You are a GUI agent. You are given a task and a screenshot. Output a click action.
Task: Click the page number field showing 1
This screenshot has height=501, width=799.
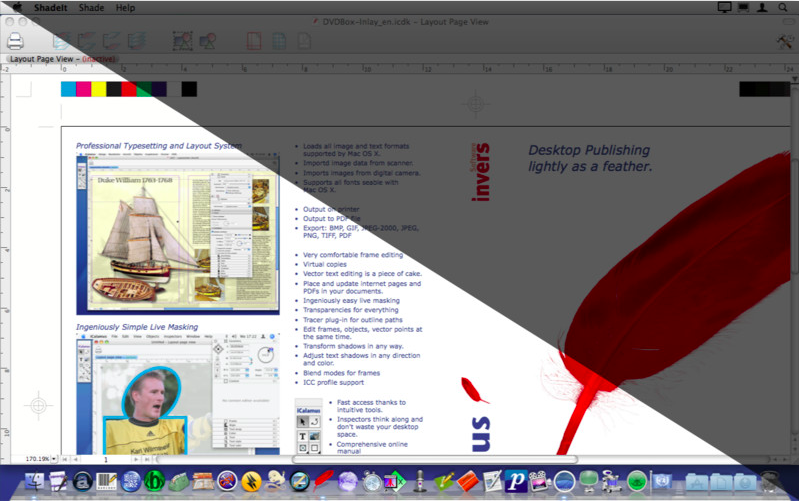[105, 458]
